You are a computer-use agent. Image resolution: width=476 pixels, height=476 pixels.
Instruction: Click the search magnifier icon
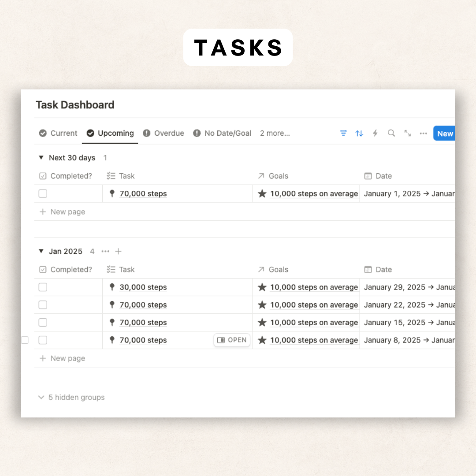[391, 133]
